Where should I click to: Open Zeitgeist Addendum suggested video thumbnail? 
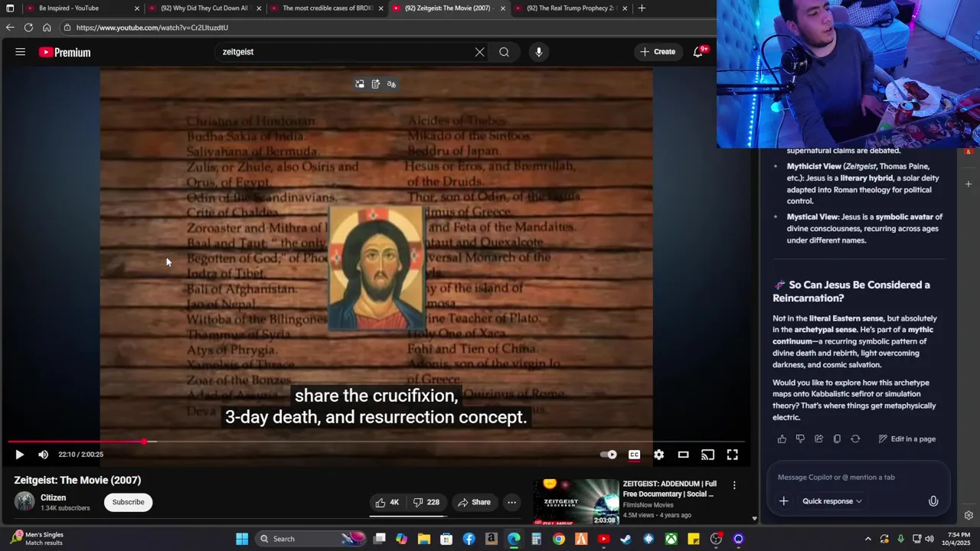[x=576, y=502]
